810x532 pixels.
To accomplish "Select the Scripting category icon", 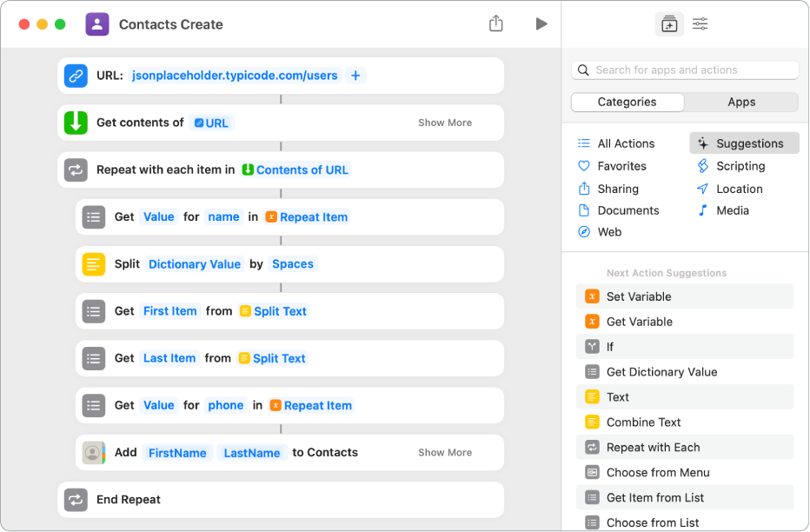I will pos(705,165).
